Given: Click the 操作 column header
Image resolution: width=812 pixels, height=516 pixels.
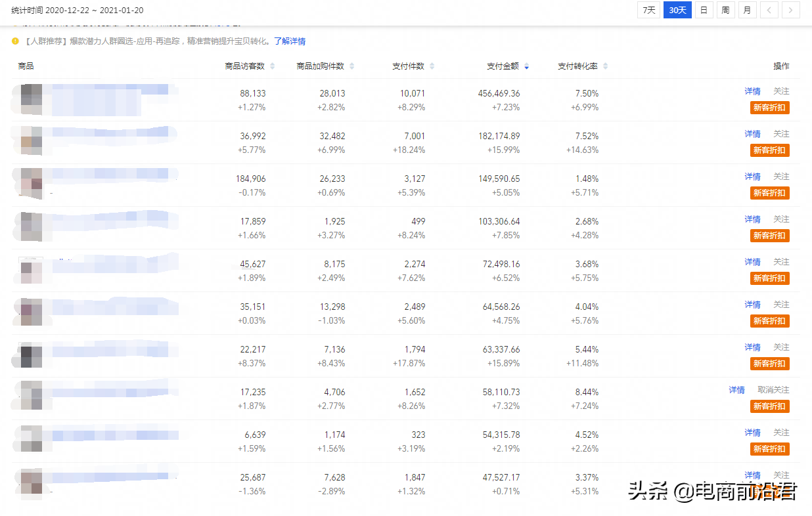Looking at the screenshot, I should click(x=781, y=66).
